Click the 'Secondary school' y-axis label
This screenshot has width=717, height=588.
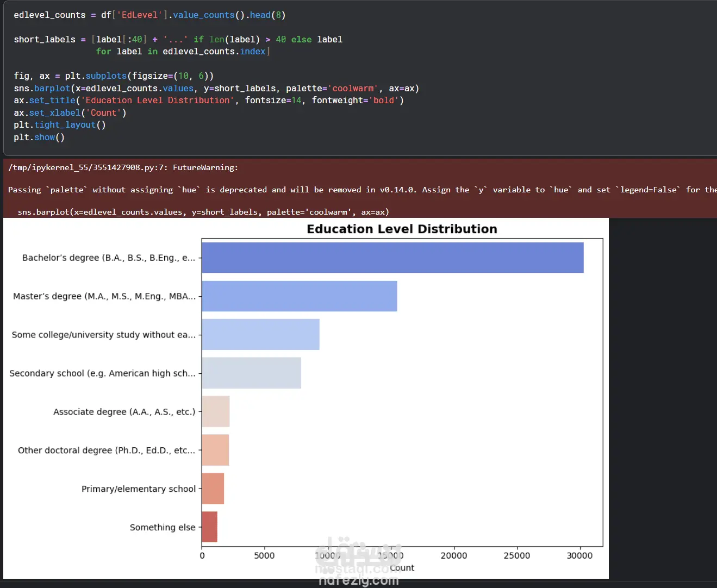[102, 373]
